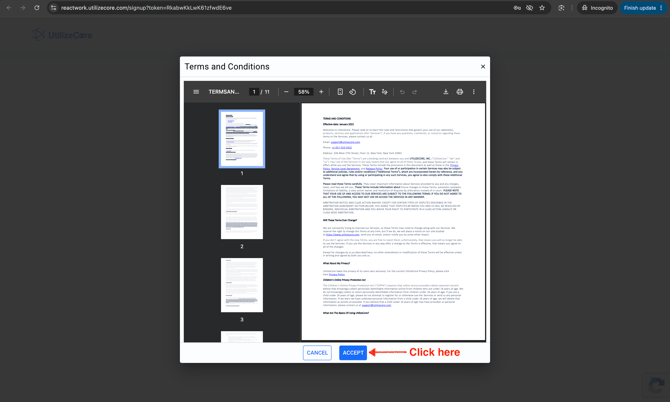670x402 pixels.
Task: Click the tracking protection eye icon
Action: click(529, 8)
